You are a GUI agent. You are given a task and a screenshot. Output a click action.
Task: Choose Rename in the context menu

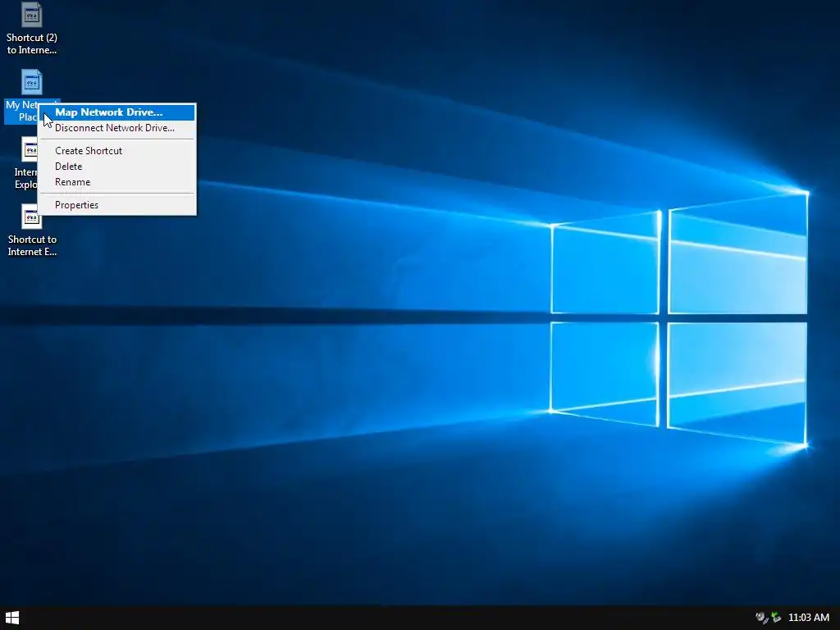(x=116, y=182)
